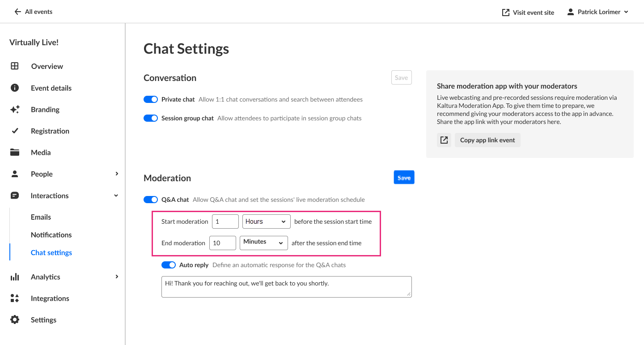
Task: Click Copy app link event button
Action: [x=487, y=140]
